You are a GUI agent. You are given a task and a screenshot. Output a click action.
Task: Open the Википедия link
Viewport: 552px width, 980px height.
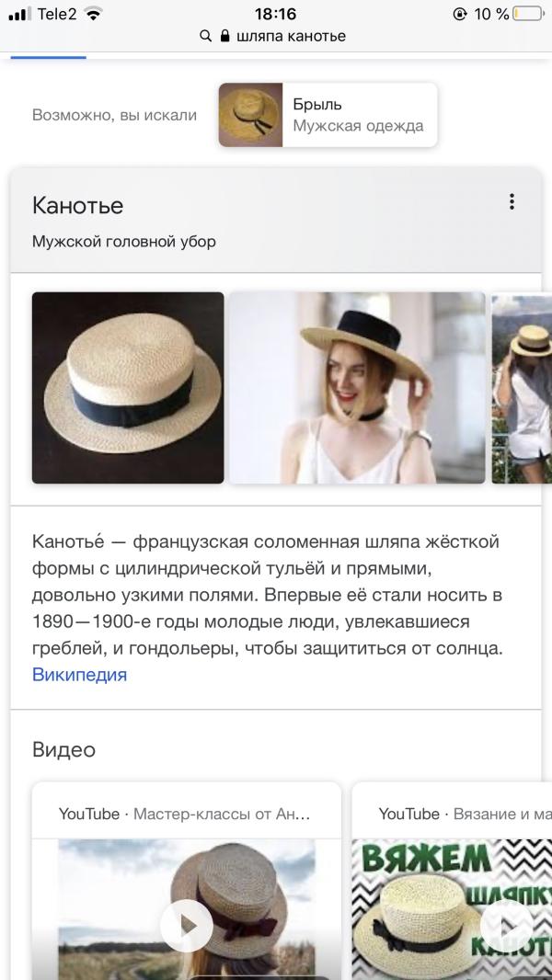(79, 675)
